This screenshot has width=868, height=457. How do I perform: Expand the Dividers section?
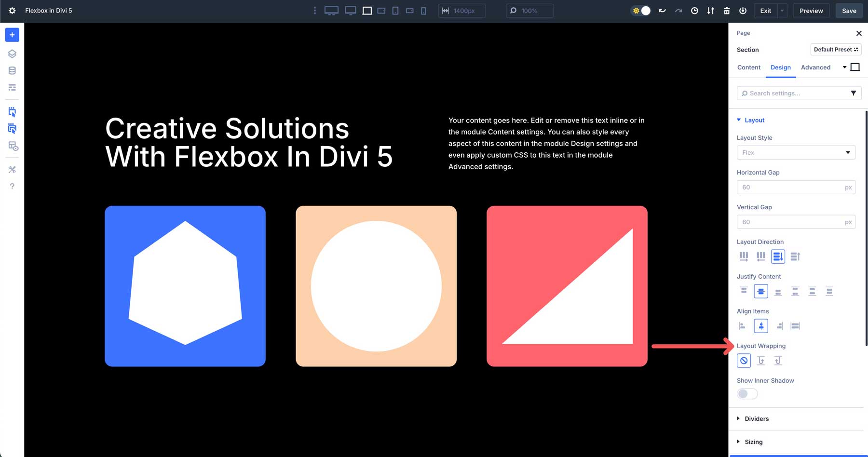click(756, 418)
